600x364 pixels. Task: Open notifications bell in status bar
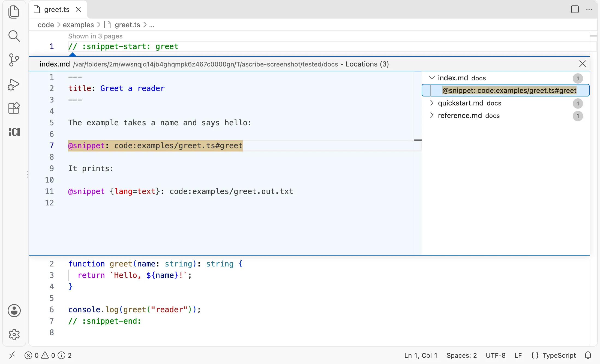(x=588, y=355)
